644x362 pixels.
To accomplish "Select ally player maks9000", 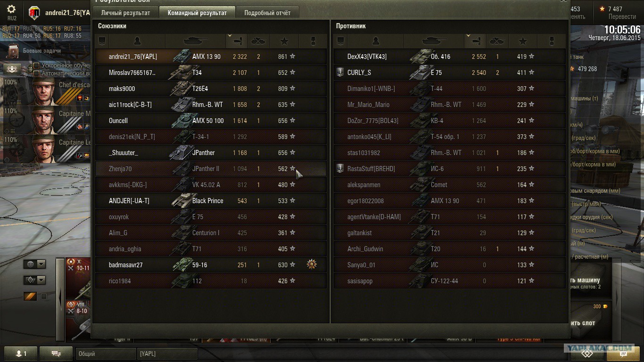I will coord(211,89).
